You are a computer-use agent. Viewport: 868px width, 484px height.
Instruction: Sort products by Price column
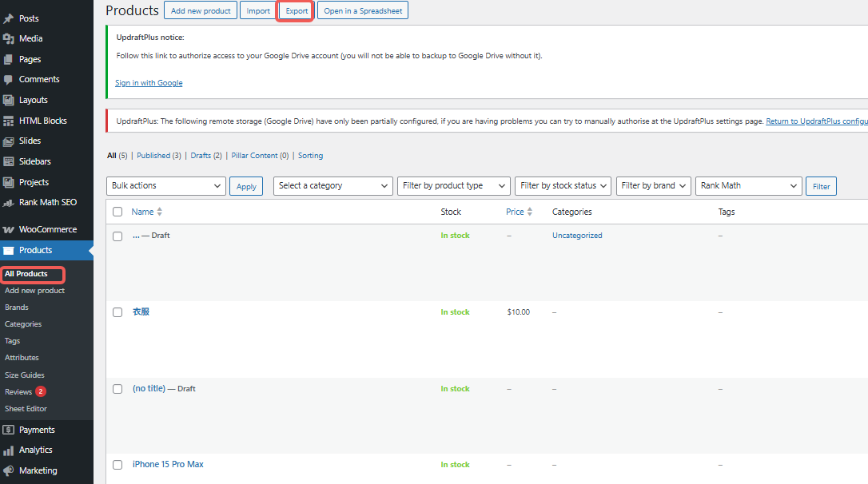(513, 212)
